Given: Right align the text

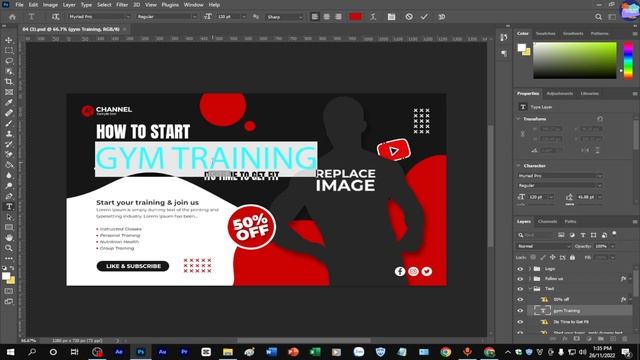Looking at the screenshot, I should [338, 17].
